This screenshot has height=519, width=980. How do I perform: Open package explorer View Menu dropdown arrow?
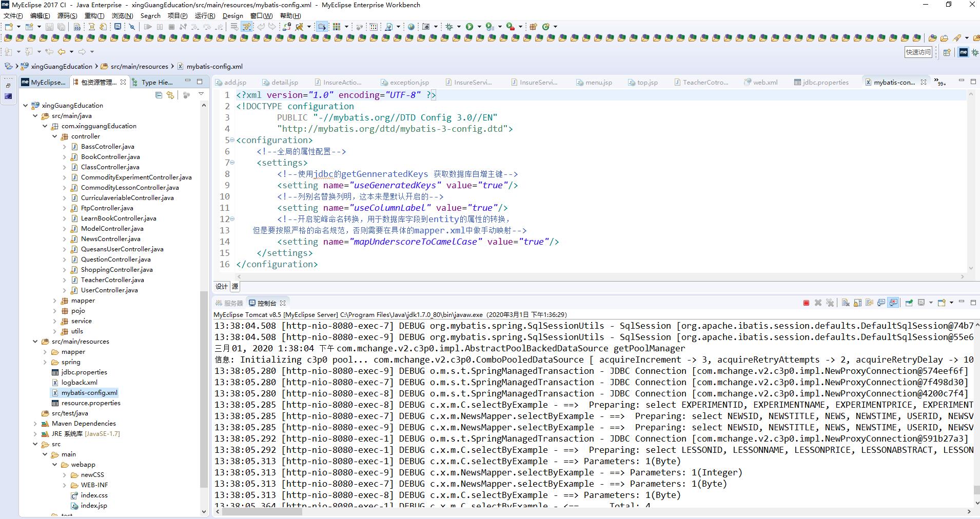coord(201,94)
